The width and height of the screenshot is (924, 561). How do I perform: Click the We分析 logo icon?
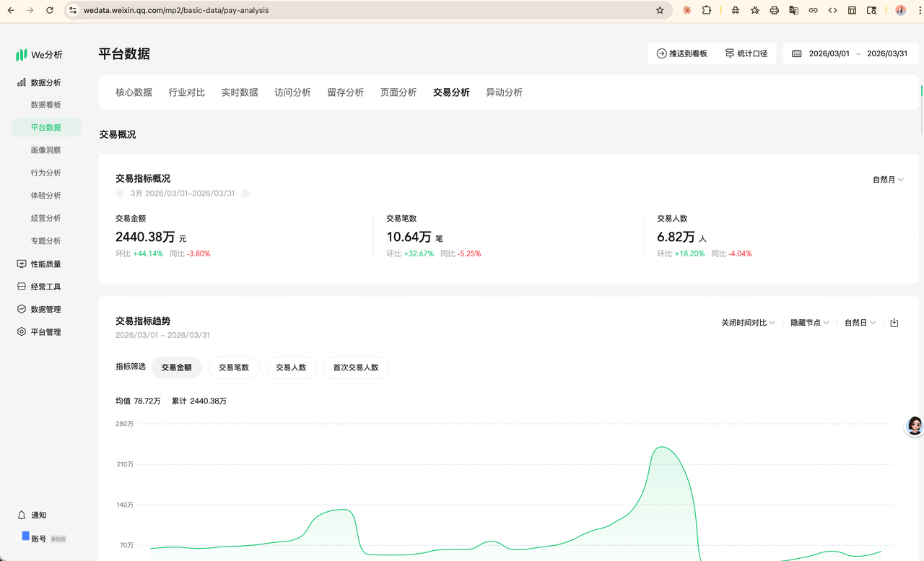click(x=22, y=55)
